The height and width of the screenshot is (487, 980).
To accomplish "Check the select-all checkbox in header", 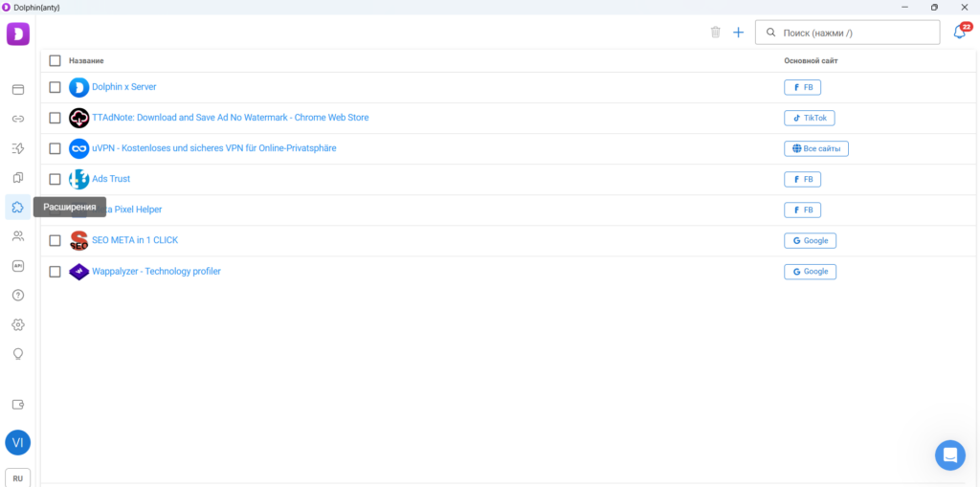I will coord(55,61).
